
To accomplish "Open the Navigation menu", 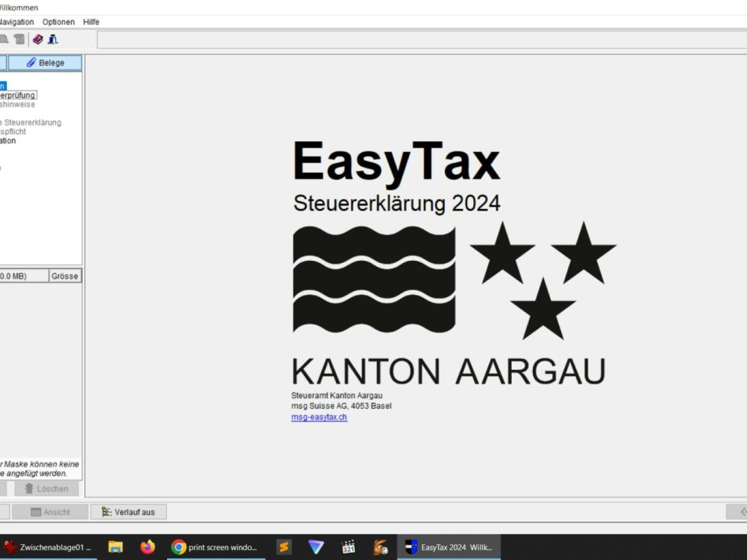I will tap(16, 22).
